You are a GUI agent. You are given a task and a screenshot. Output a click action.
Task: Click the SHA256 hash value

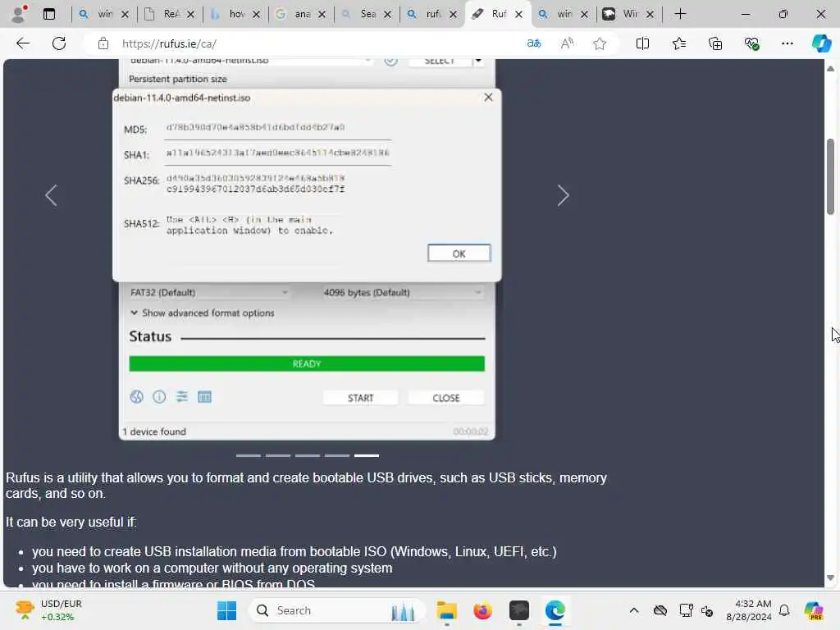[x=256, y=183]
